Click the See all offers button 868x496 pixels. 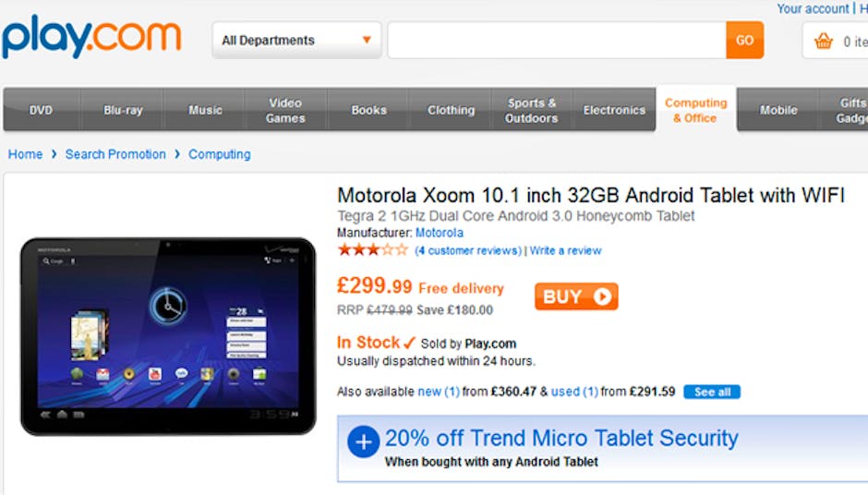(x=712, y=392)
